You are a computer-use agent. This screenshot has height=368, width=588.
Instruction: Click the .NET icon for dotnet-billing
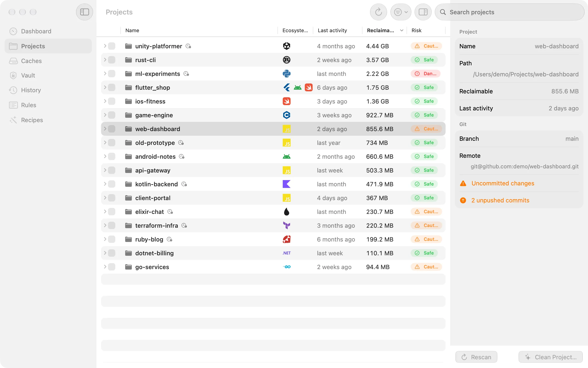click(x=286, y=253)
